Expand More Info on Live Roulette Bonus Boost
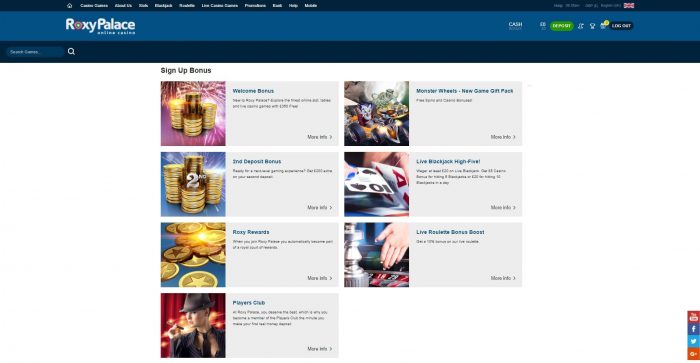This screenshot has width=700, height=363. [503, 278]
